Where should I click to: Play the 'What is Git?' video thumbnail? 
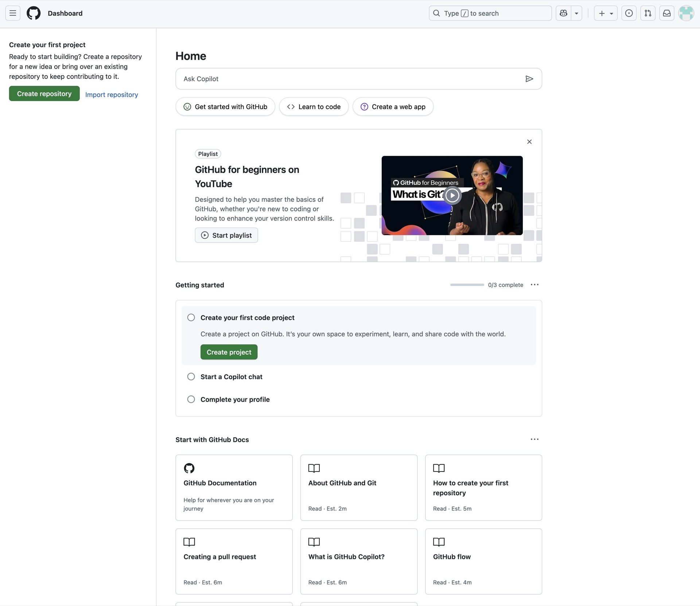coord(452,195)
